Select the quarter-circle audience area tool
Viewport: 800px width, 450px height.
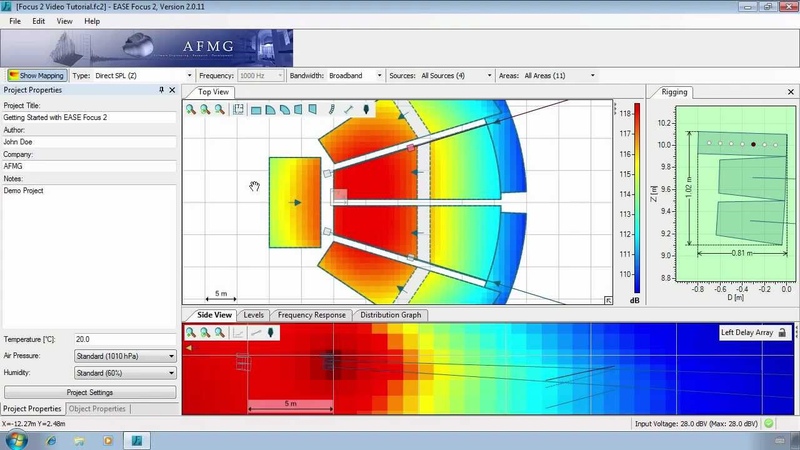(270, 110)
